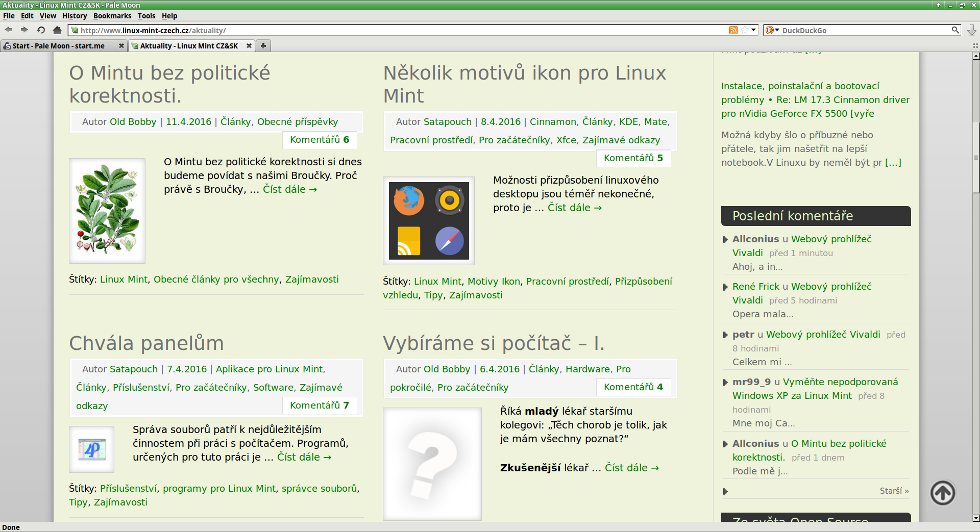Open the Home page icon
Image resolution: width=980 pixels, height=532 pixels.
click(57, 30)
